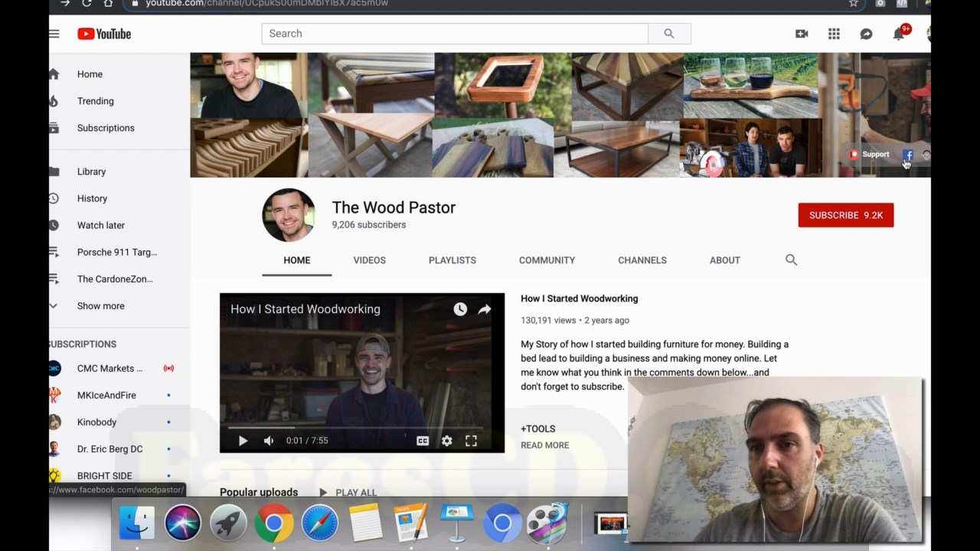Open The CardoneZon... playlist
Screen dimensions: 980x551
[115, 279]
